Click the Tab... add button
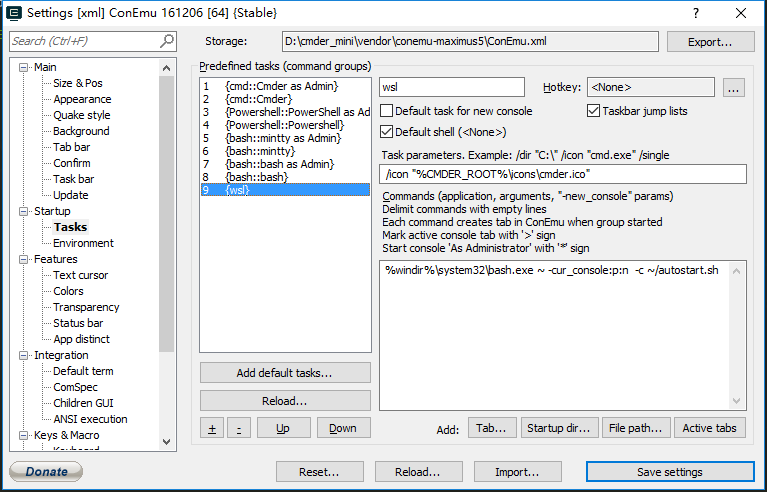767x492 pixels. [492, 428]
